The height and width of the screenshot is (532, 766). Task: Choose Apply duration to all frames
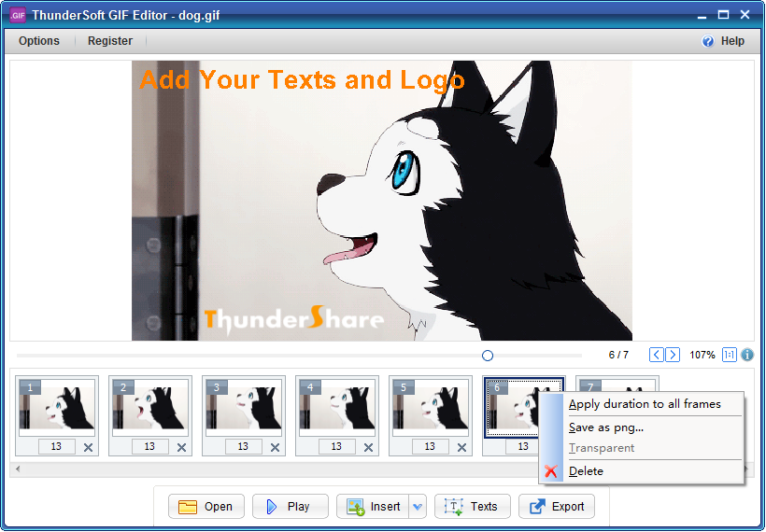click(645, 404)
